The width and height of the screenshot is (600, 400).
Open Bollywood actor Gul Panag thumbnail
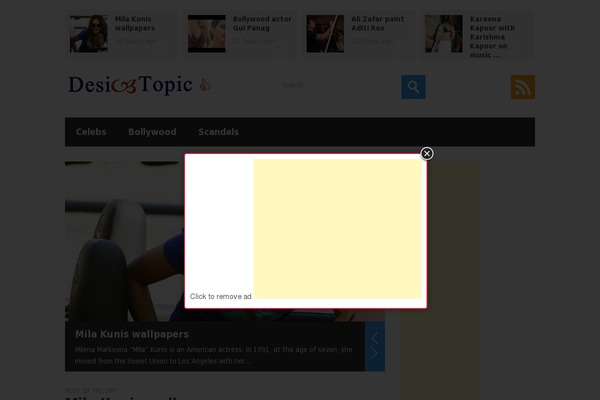coord(207,34)
